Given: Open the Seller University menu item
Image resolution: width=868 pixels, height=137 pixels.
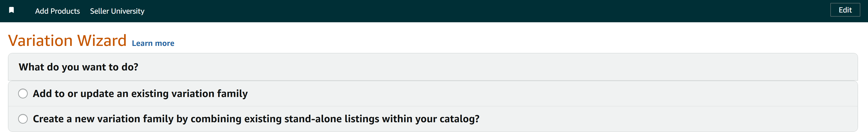Looking at the screenshot, I should coord(117,11).
